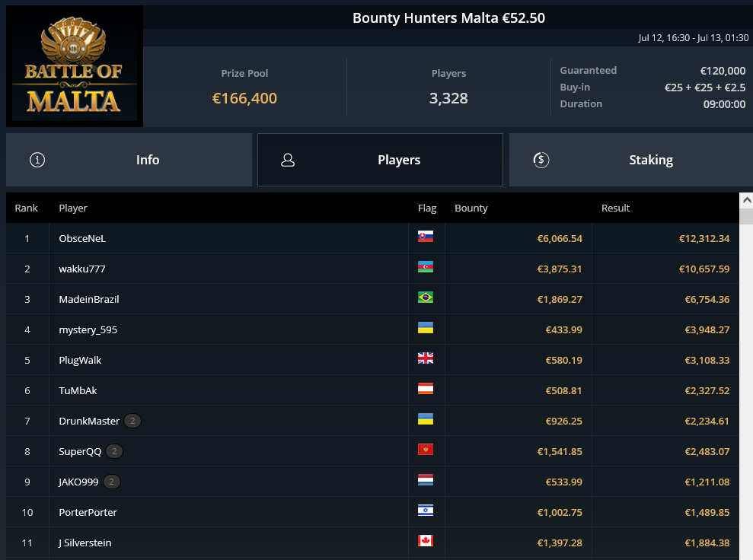Sort by the Bounty column header

(471, 208)
